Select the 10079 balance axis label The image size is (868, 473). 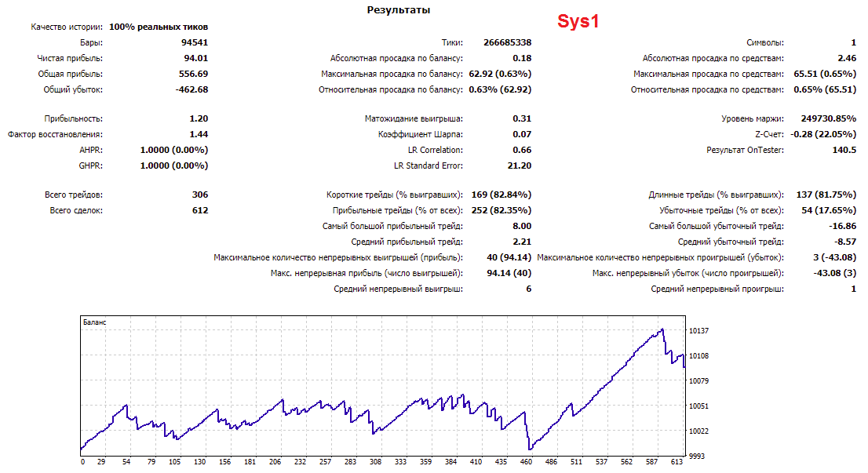click(698, 380)
